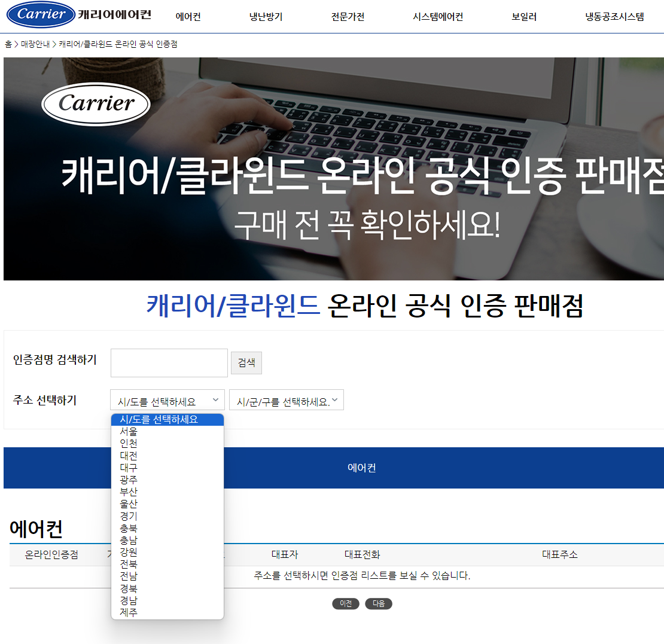Open the 냉난방기 navigation menu
This screenshot has height=644, width=664.
266,17
